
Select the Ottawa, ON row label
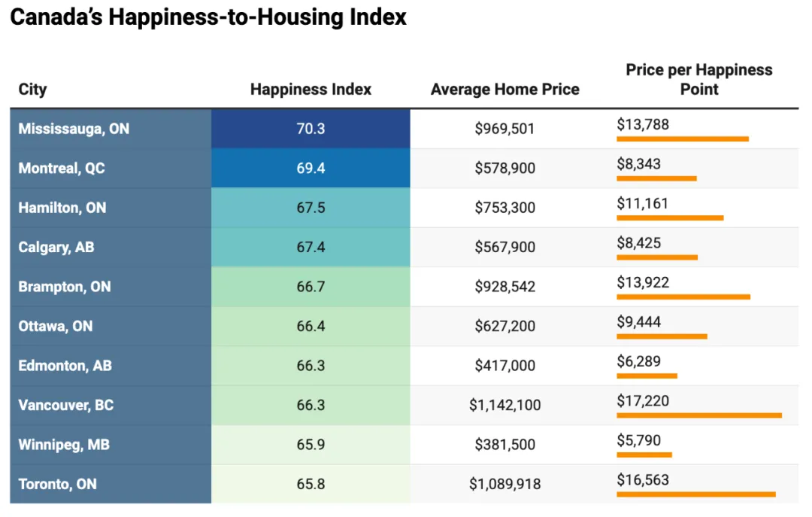click(x=56, y=326)
